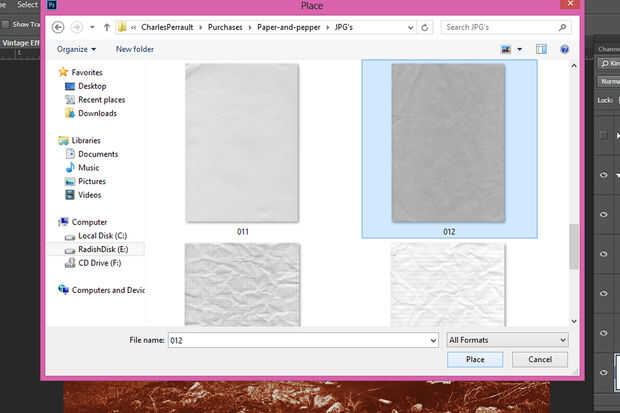Viewport: 620px width, 413px height.
Task: Create a New folder
Action: coord(135,49)
